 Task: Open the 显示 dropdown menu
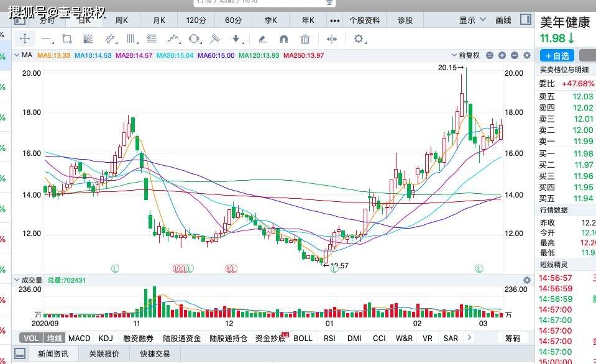click(x=472, y=20)
